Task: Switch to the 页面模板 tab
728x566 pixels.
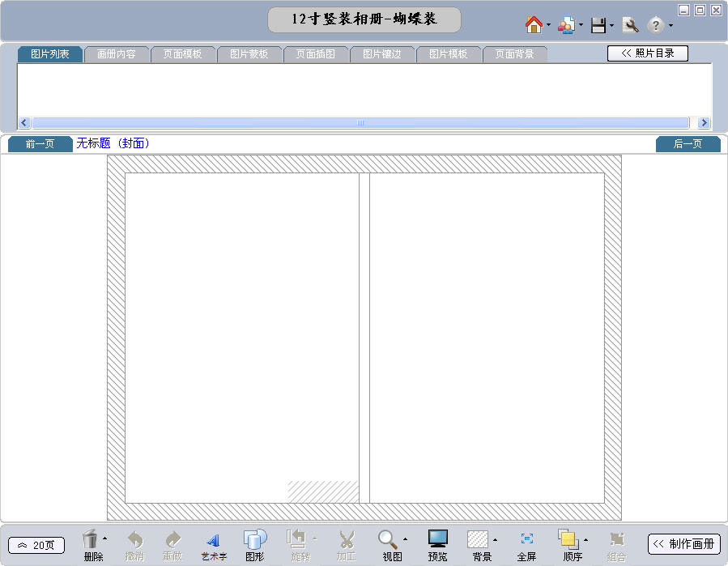Action: (x=182, y=54)
